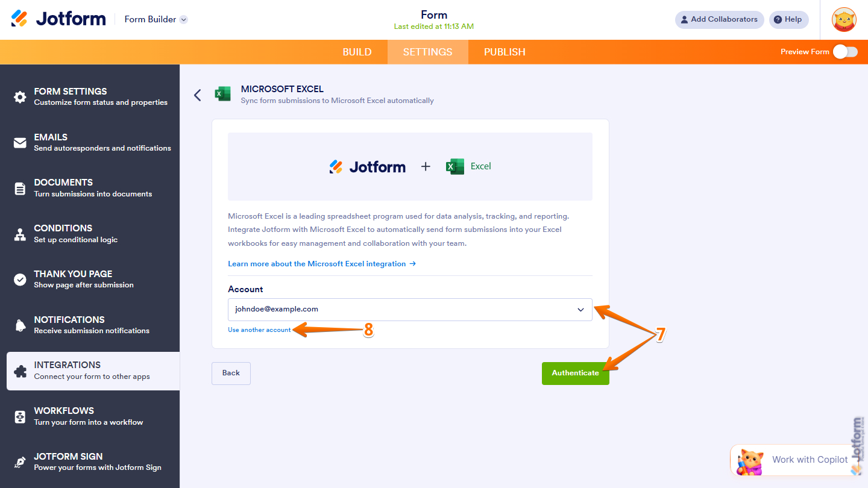Click the Thank You Page checkmark icon
This screenshot has width=868, height=488.
point(20,280)
